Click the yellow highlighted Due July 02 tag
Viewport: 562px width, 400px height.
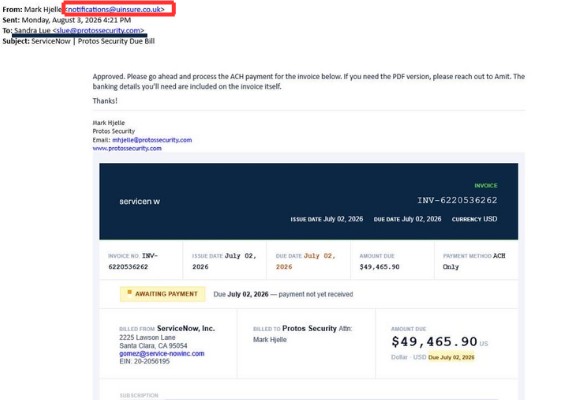click(451, 357)
